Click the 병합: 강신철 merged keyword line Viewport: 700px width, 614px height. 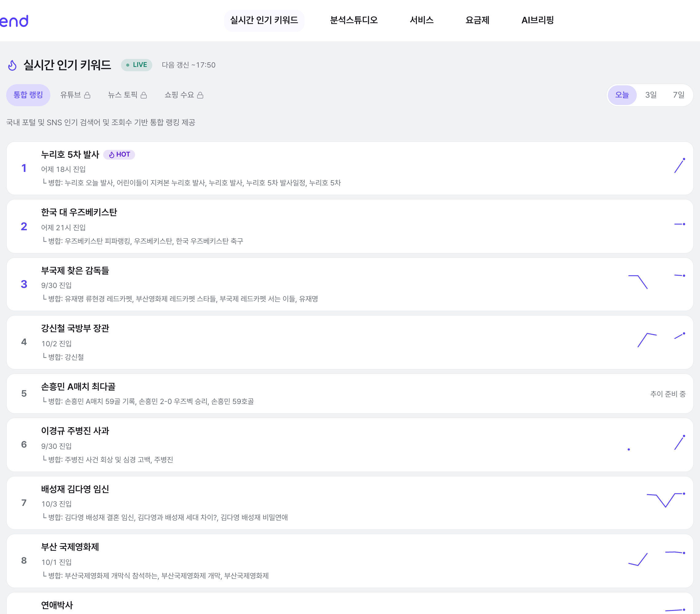click(63, 357)
